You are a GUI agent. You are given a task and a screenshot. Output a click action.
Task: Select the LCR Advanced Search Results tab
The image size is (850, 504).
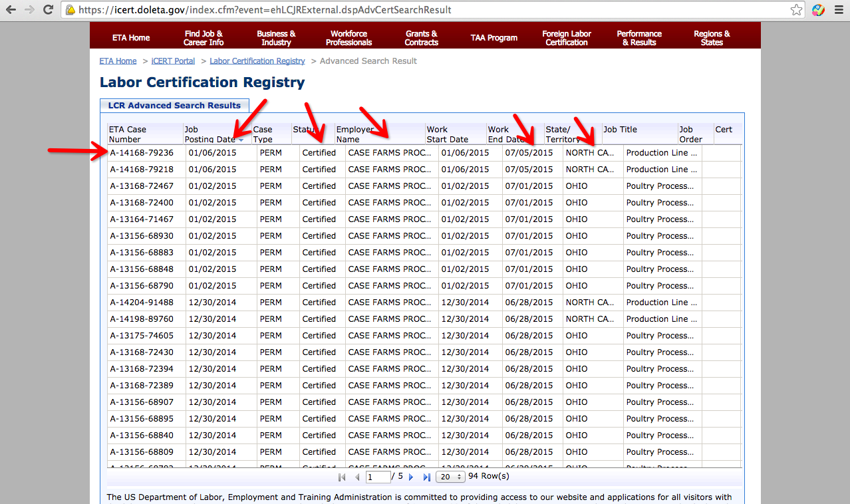coord(174,105)
